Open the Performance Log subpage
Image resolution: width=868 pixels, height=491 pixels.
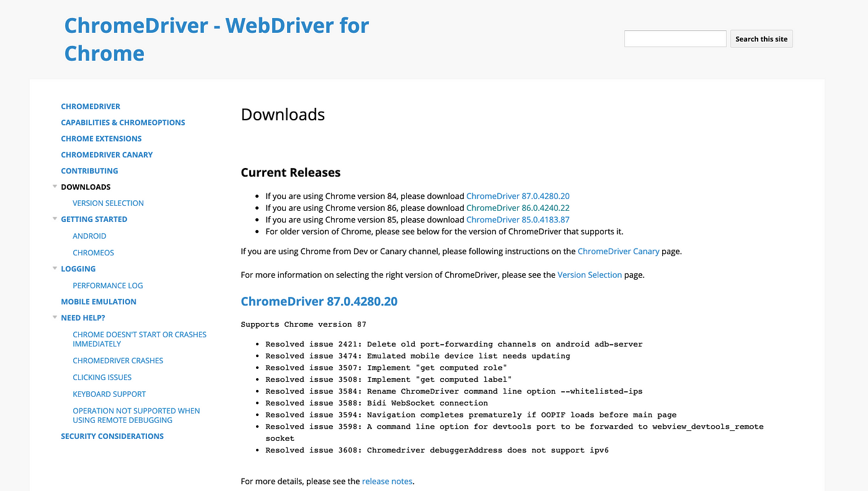pyautogui.click(x=108, y=286)
